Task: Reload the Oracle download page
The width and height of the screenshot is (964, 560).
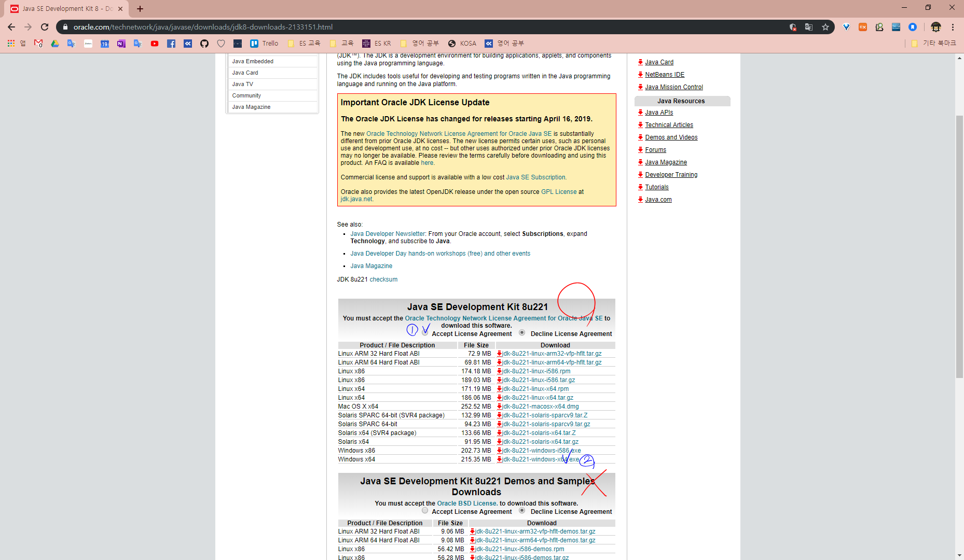Action: (45, 27)
